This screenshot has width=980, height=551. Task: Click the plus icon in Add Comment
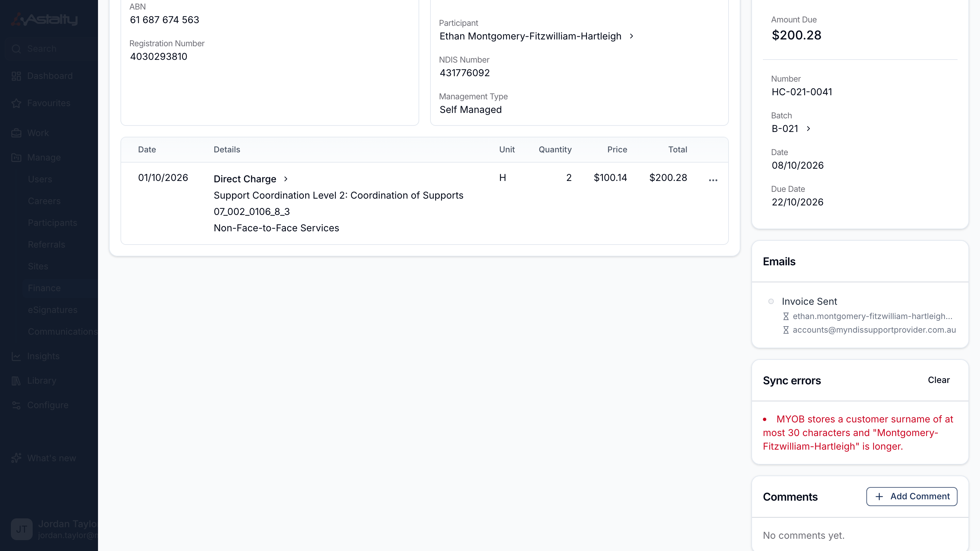click(x=879, y=497)
